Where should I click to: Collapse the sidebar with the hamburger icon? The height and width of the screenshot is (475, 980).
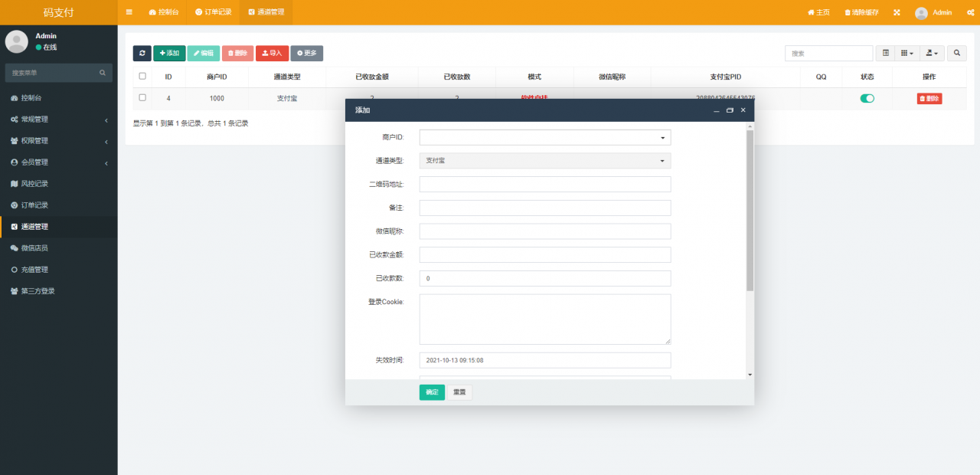coord(129,12)
